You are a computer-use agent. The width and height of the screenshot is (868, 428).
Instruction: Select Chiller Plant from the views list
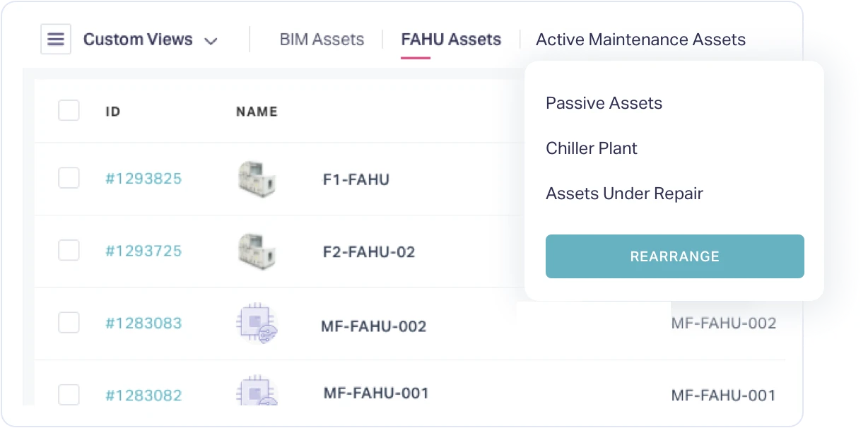coord(592,148)
